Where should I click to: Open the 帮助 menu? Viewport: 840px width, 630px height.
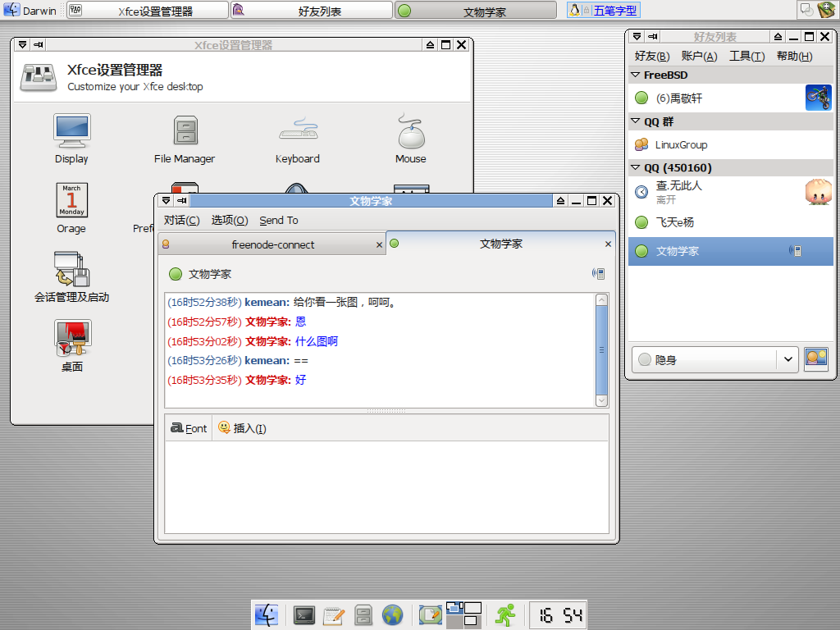(x=794, y=57)
